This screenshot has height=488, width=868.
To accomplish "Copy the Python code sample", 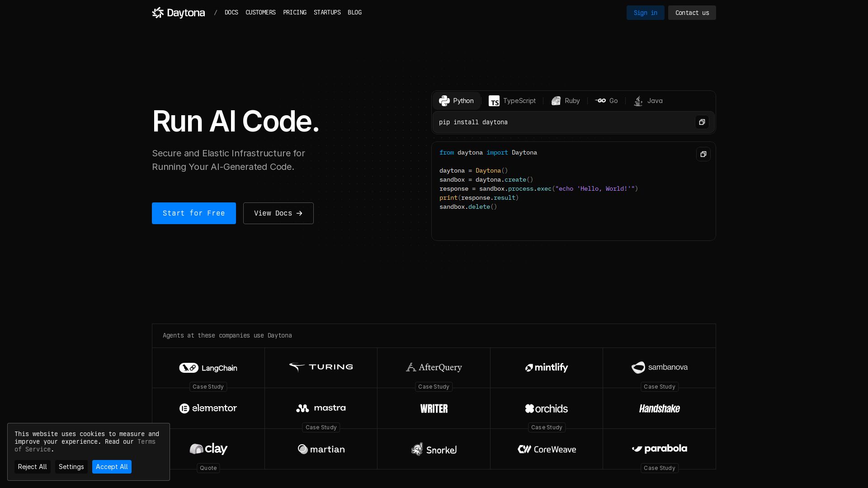I will (x=703, y=154).
